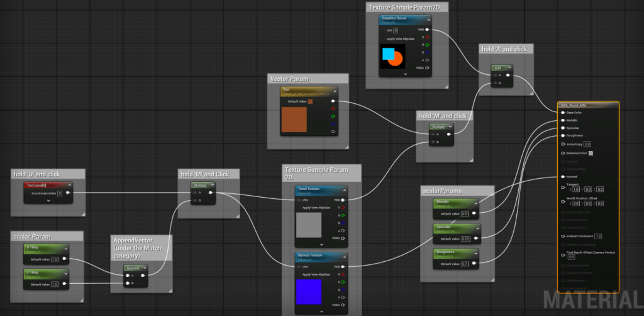Screen dimensions: 644x316
Task: Click the Tint Default Value color swatch
Action: pyautogui.click(x=310, y=101)
